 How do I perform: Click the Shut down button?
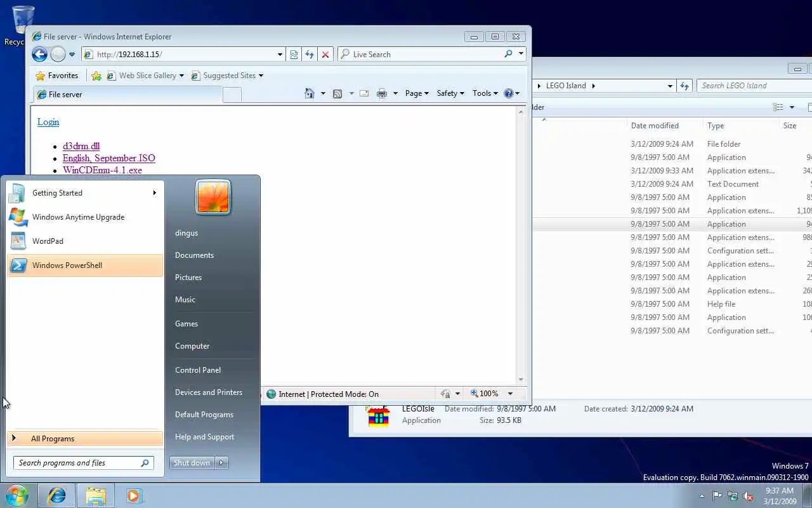pos(192,463)
